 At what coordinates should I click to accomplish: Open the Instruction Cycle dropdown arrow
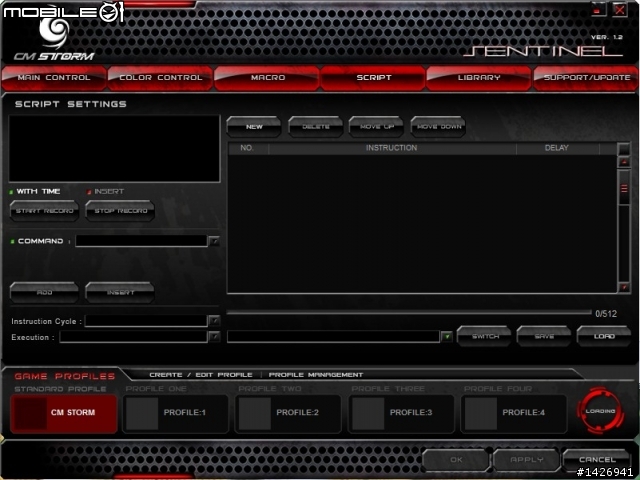214,321
